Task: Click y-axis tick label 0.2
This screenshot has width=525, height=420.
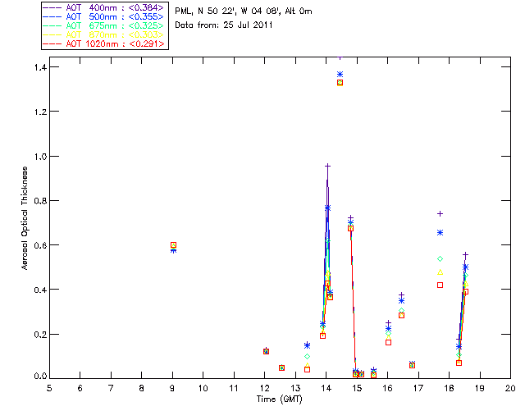Action: click(x=40, y=335)
